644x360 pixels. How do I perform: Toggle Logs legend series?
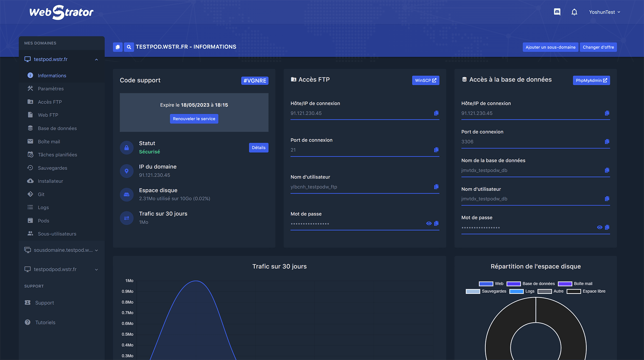(522, 291)
